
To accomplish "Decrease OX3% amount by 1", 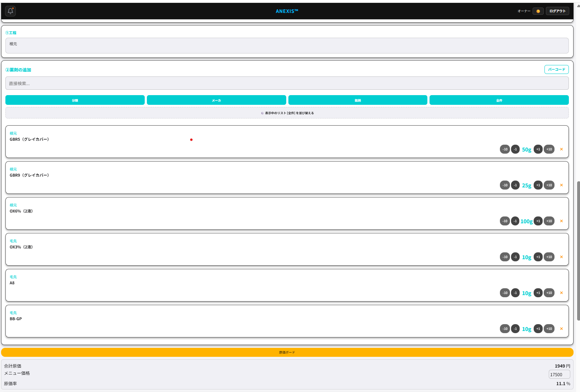I will 515,257.
